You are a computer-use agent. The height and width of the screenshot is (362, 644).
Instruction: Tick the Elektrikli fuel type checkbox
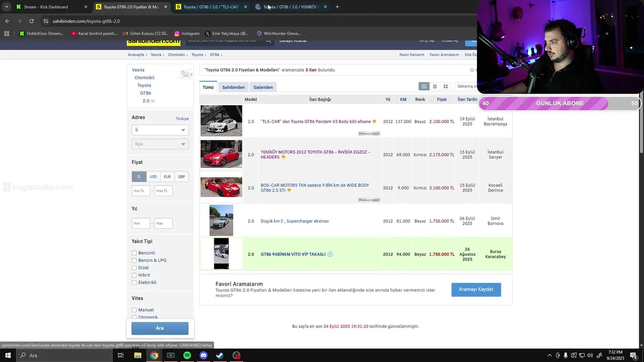(134, 283)
